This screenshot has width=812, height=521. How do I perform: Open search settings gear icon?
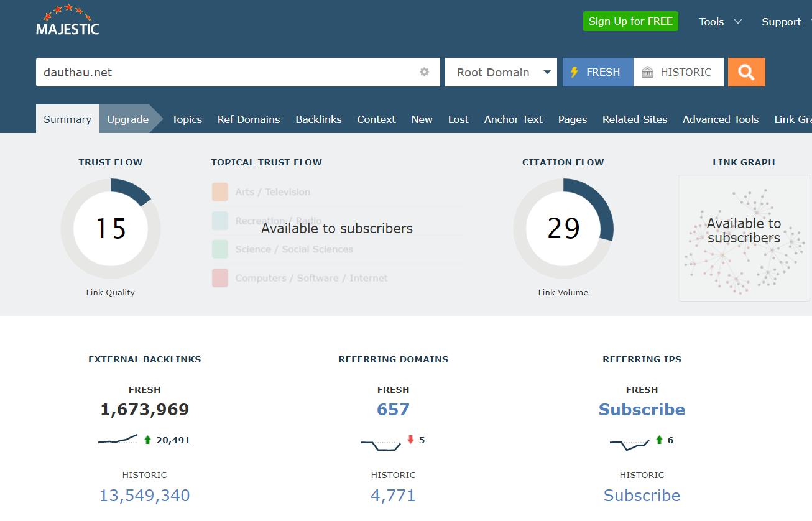424,72
